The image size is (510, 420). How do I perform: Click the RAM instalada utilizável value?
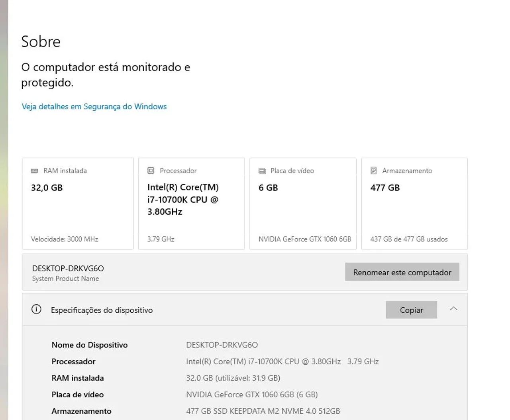tap(233, 378)
